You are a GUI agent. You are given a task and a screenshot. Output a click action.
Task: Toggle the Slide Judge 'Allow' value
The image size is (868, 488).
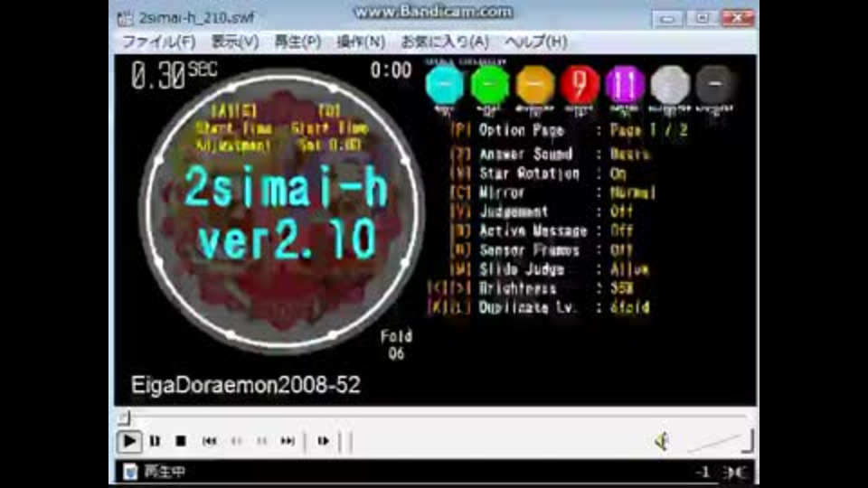(x=629, y=269)
